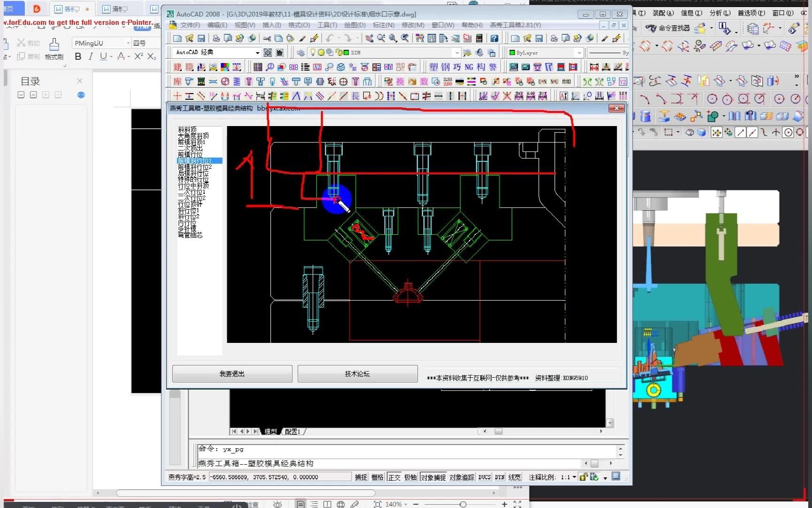
Task: Click the Cut scissors icon in AutoCAD's toolbar
Action: (267, 38)
